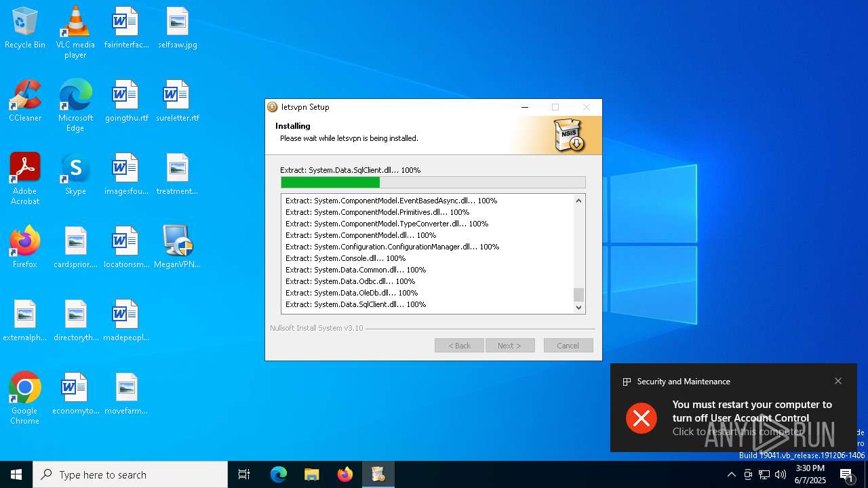Select treatment... image file icon
Image resolution: width=868 pixels, height=488 pixels.
(178, 175)
